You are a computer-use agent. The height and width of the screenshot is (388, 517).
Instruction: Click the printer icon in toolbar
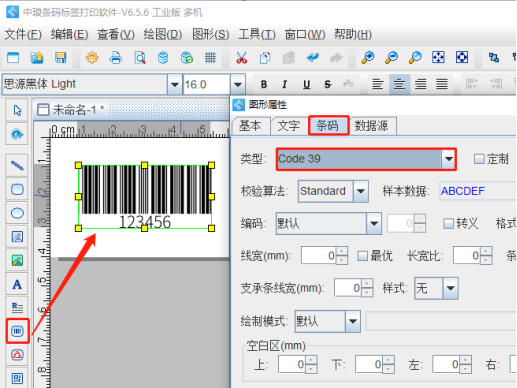tap(116, 58)
